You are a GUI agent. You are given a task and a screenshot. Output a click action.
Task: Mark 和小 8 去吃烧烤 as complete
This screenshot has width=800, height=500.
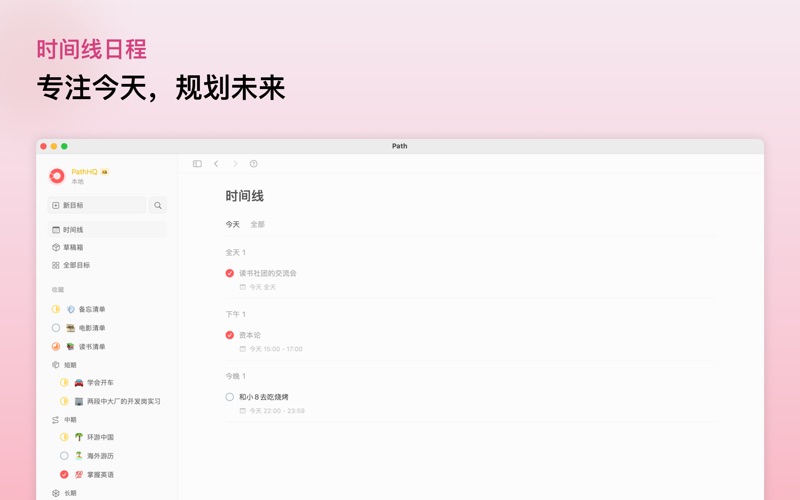click(230, 397)
